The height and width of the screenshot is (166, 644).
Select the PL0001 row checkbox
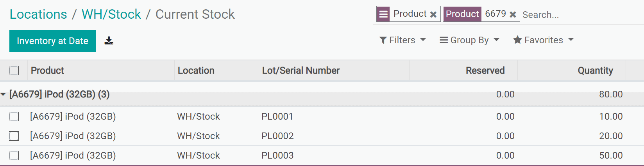coord(14,117)
